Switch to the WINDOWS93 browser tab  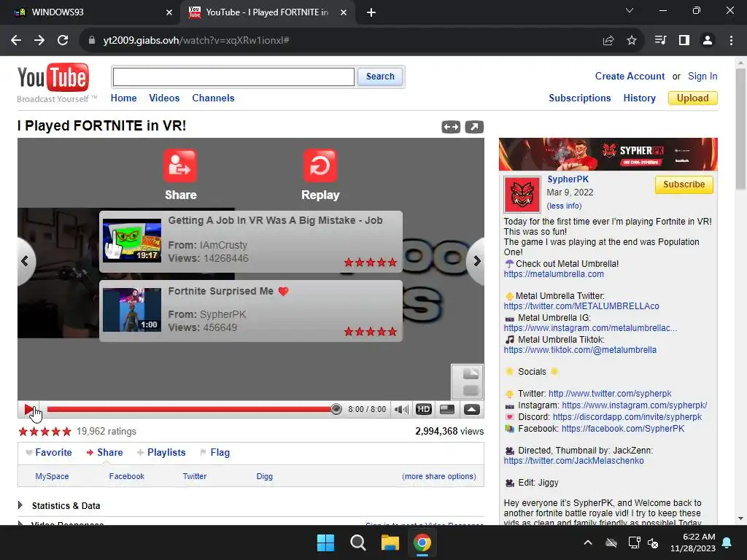click(x=90, y=12)
